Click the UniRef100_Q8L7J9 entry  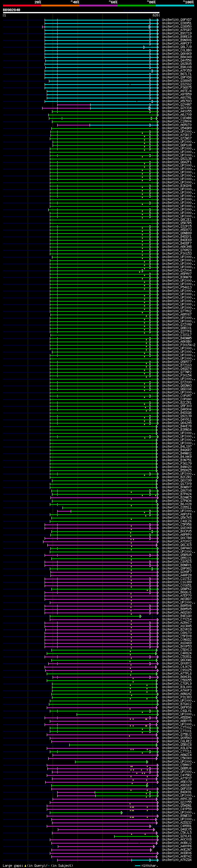tap(177, 47)
